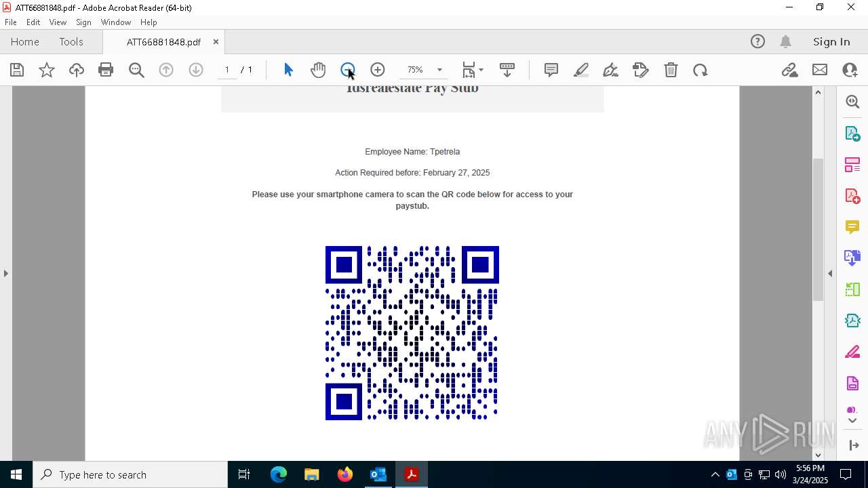Share a link to the file
This screenshot has height=488, width=868.
tap(789, 70)
